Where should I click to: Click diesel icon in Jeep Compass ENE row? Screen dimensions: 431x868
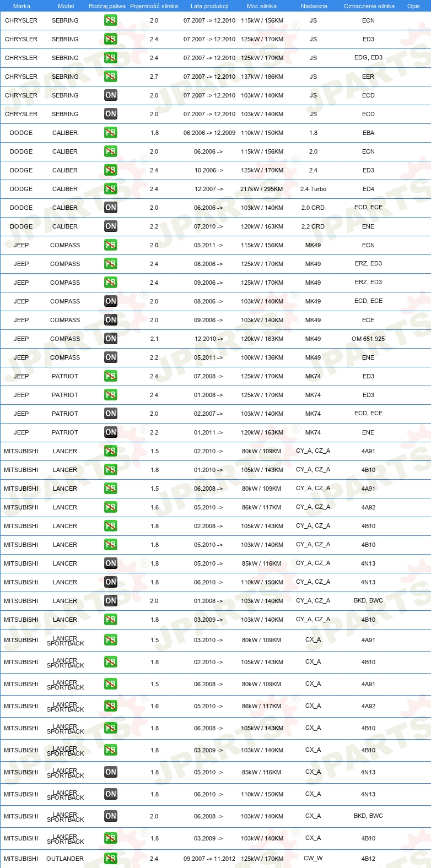click(111, 357)
